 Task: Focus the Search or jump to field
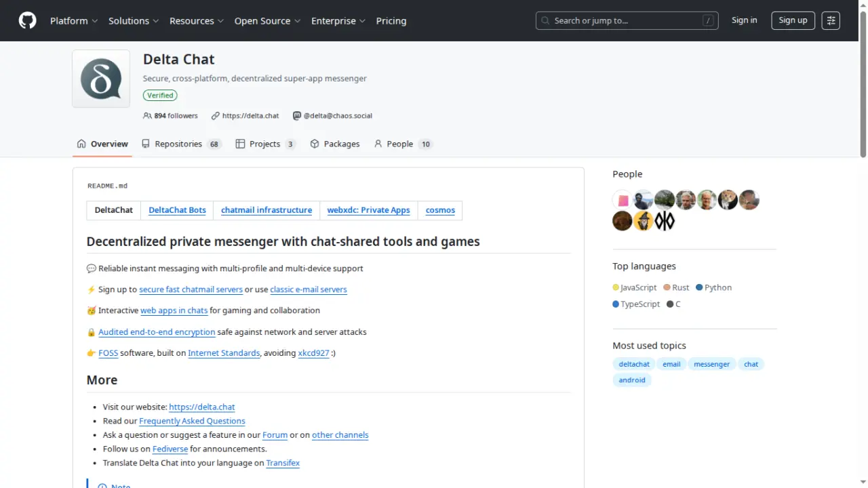(x=627, y=20)
